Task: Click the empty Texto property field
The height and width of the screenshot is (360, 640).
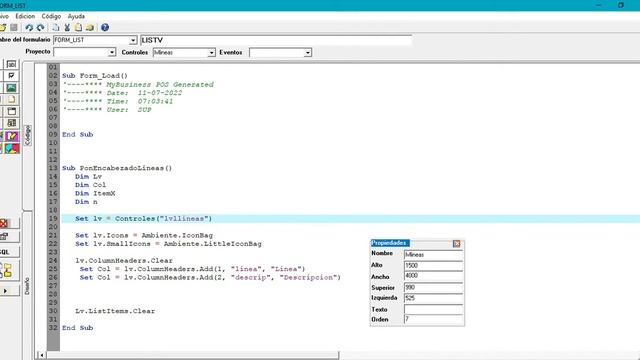Action: click(433, 309)
